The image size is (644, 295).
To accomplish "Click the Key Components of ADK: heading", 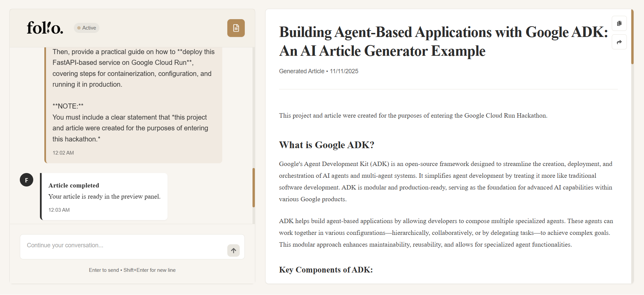I will (x=326, y=270).
